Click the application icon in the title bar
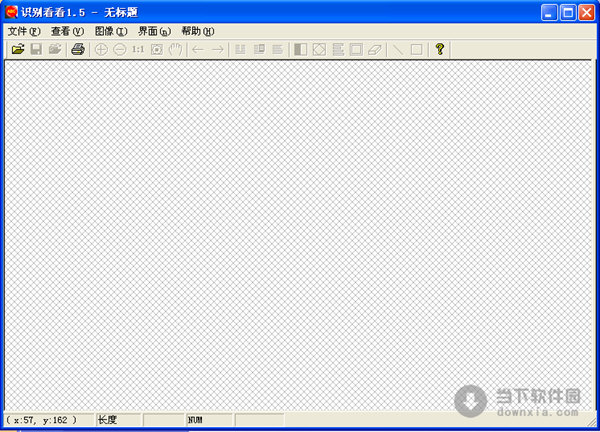Image resolution: width=600 pixels, height=432 pixels. (x=11, y=12)
